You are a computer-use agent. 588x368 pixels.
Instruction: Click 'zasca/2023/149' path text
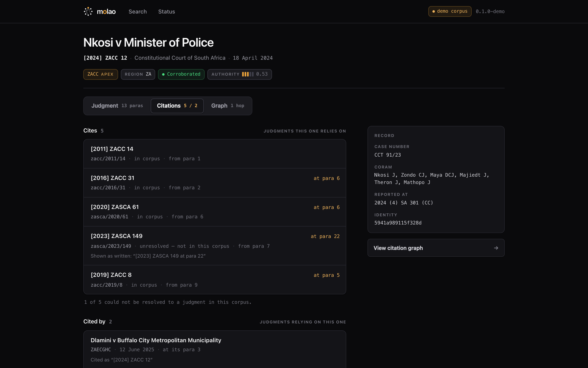pyautogui.click(x=111, y=246)
